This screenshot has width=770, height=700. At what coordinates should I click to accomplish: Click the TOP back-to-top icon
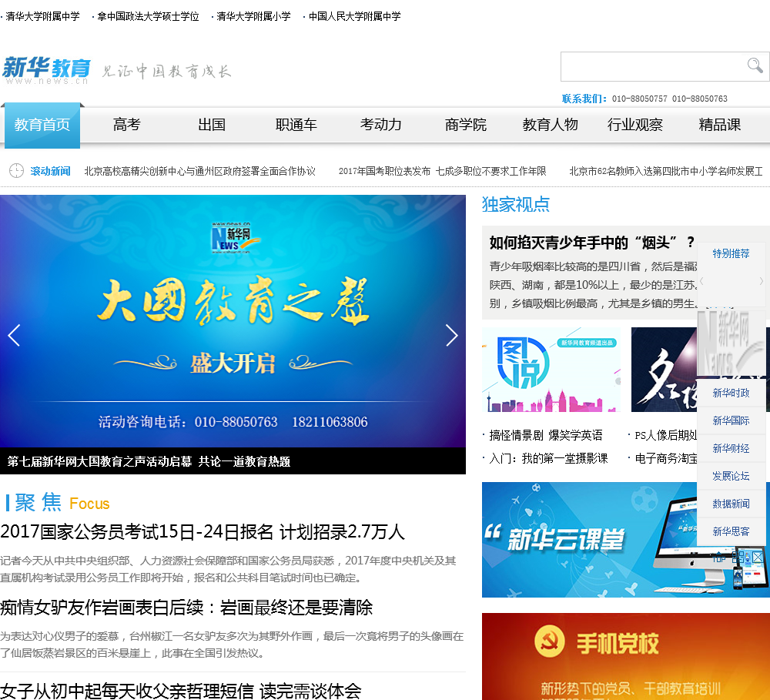pyautogui.click(x=719, y=558)
